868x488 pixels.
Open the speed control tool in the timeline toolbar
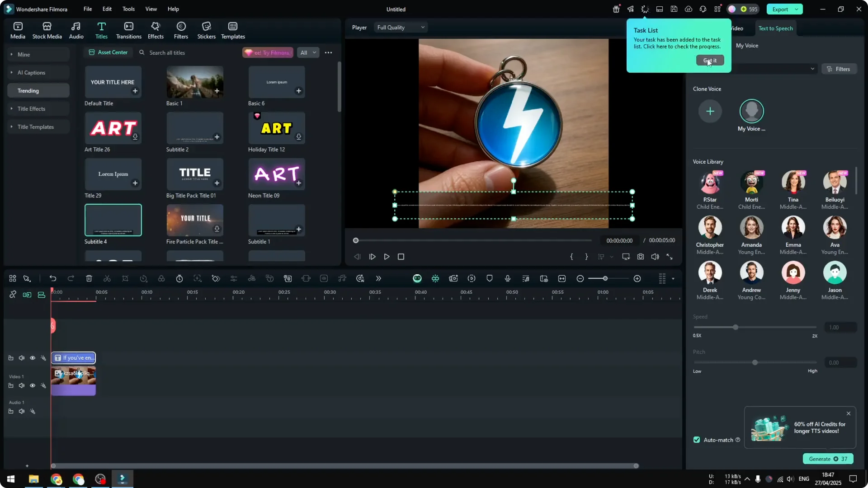[x=143, y=278]
